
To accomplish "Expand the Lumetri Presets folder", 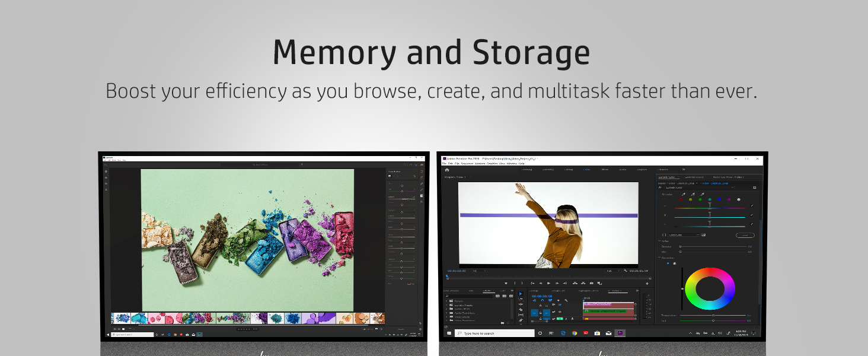I will coord(446,305).
